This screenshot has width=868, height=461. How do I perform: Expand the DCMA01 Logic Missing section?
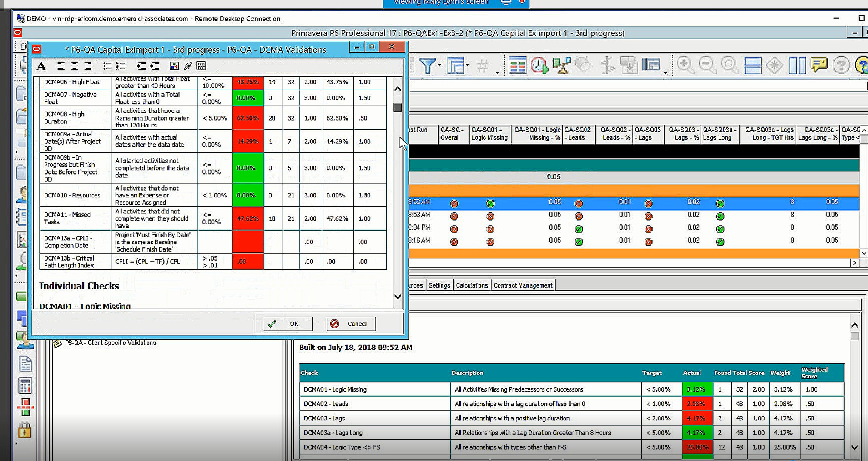(85, 306)
